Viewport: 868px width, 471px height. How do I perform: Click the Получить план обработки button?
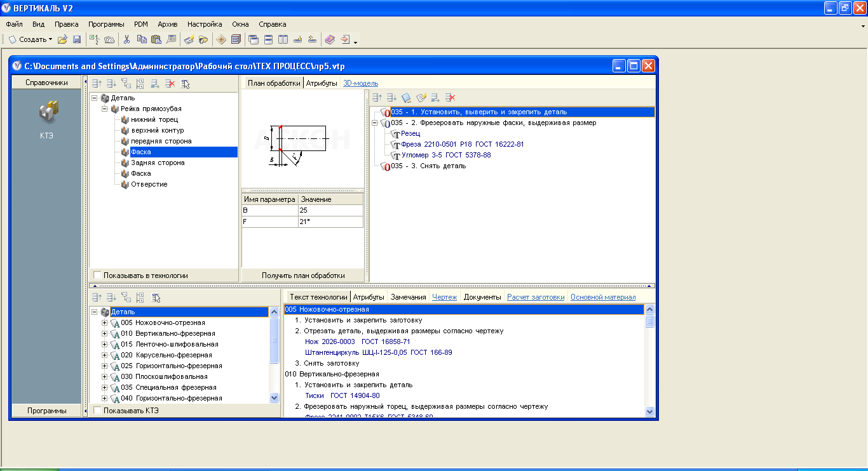tap(303, 275)
